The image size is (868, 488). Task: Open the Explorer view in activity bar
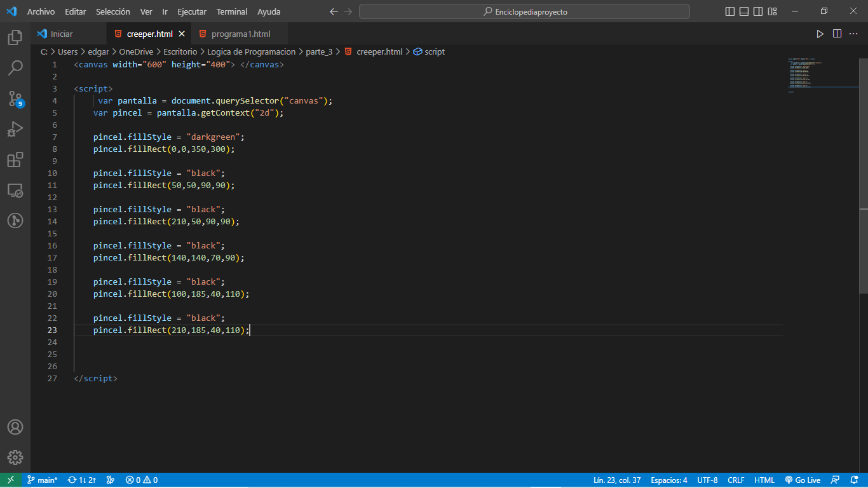tap(15, 37)
